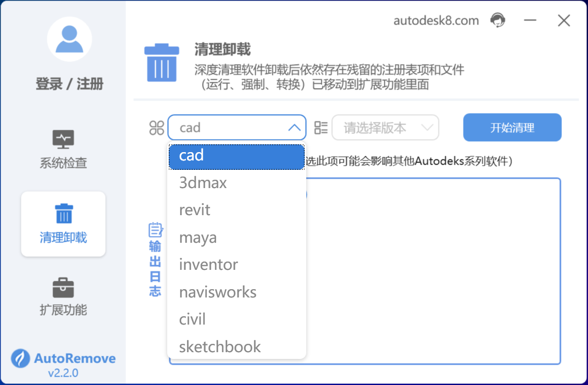Click the 登录 / 注册 login link

pos(69,84)
